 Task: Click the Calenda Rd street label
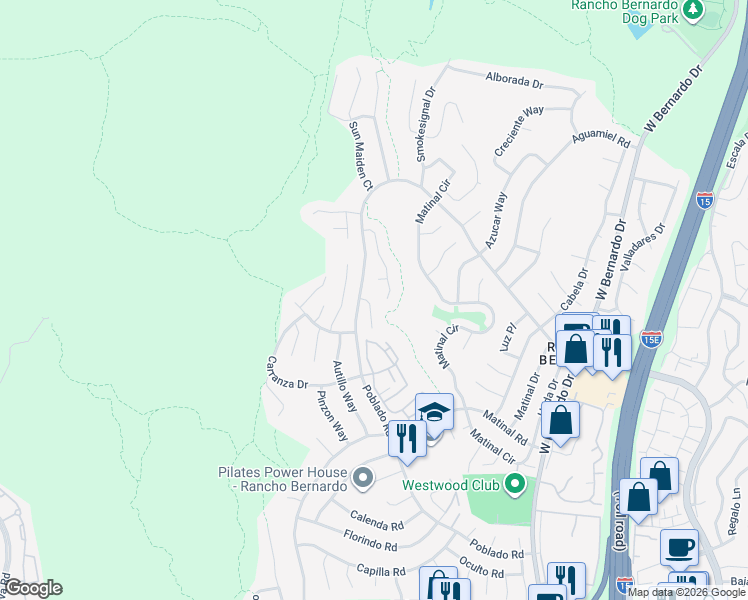pyautogui.click(x=377, y=520)
